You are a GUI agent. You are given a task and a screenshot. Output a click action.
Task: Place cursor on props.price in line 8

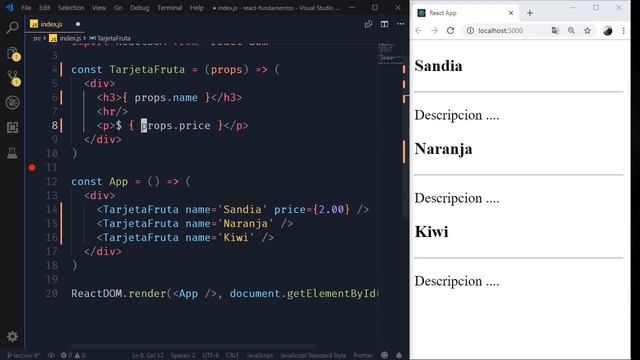pos(176,125)
